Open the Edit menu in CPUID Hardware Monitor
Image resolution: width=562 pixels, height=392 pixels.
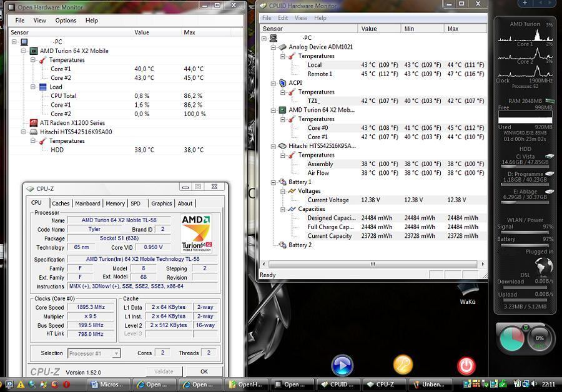[x=282, y=18]
